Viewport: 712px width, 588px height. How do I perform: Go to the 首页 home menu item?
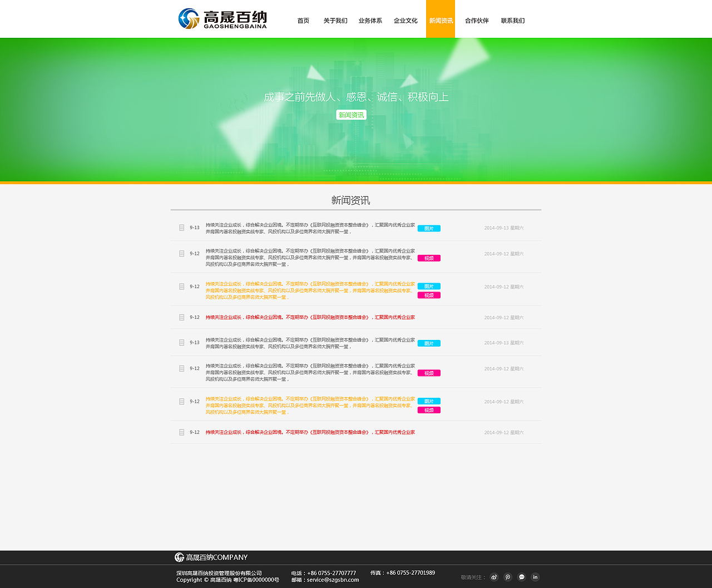303,21
